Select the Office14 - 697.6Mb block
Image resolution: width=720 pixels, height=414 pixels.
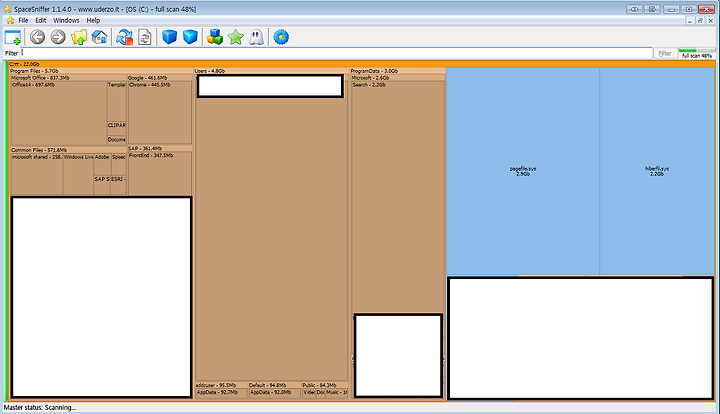click(59, 113)
